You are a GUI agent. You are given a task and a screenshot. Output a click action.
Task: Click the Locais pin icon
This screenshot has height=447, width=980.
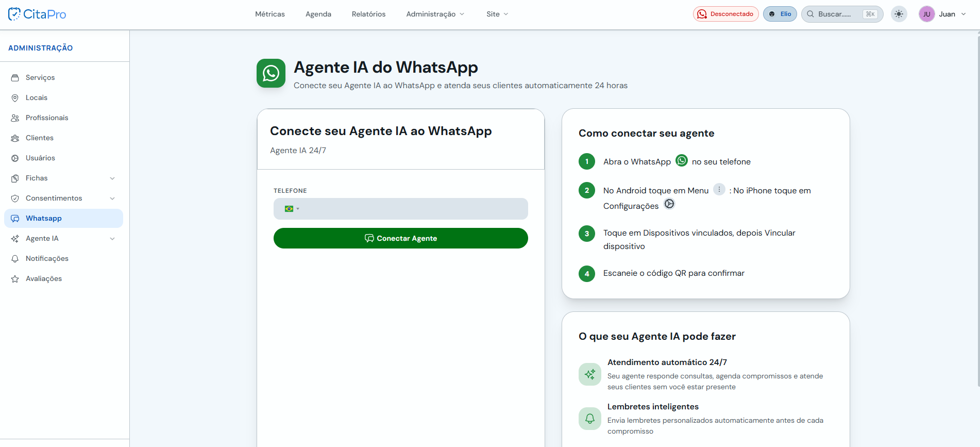[x=15, y=97]
